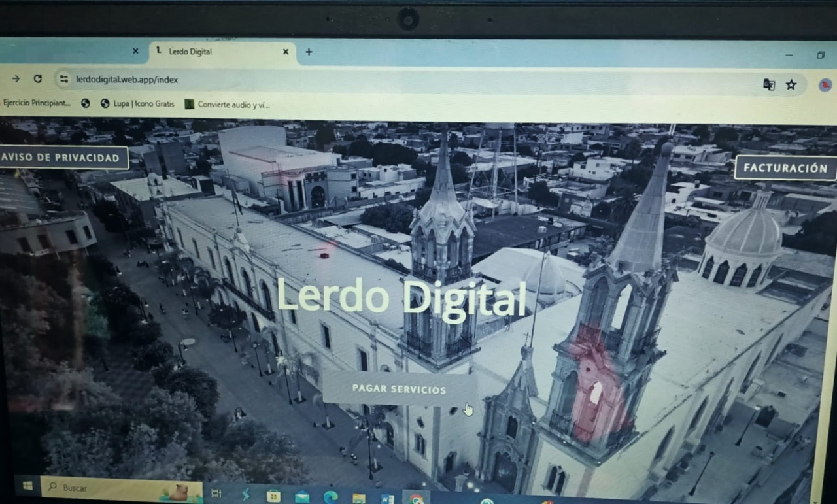
Task: Close the Lerdo Digital tab
Action: (285, 52)
